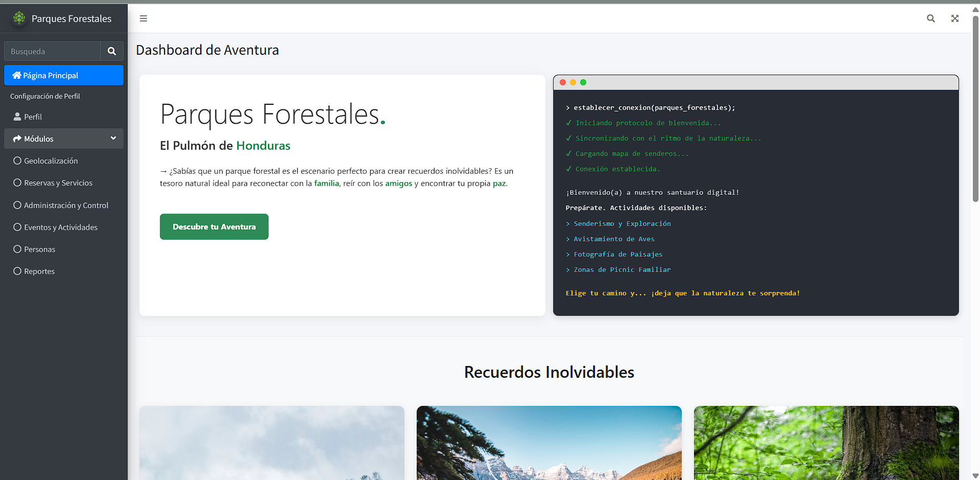
Task: Select the Geolocalización circle item
Action: 51,161
